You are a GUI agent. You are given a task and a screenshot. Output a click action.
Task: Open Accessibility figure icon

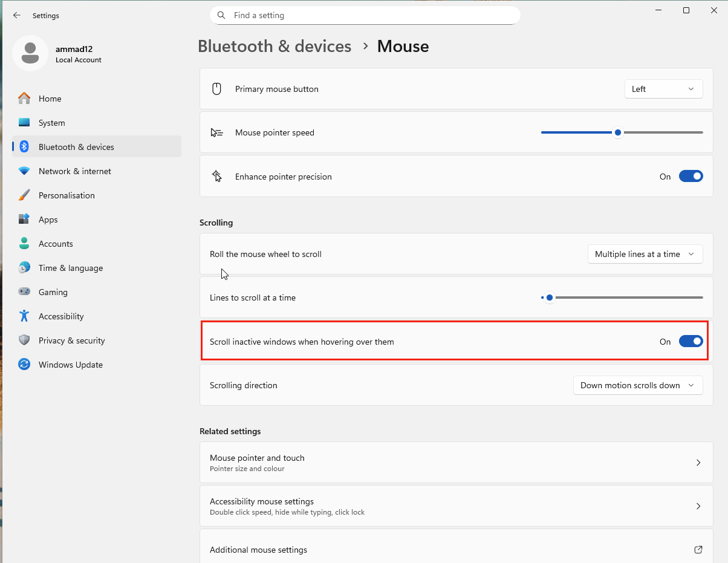click(x=24, y=316)
